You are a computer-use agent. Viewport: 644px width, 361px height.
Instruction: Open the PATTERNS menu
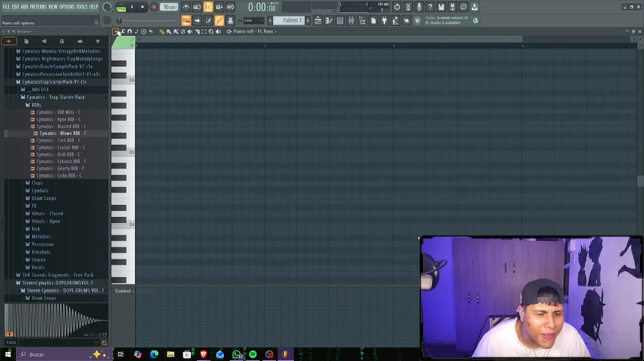38,7
